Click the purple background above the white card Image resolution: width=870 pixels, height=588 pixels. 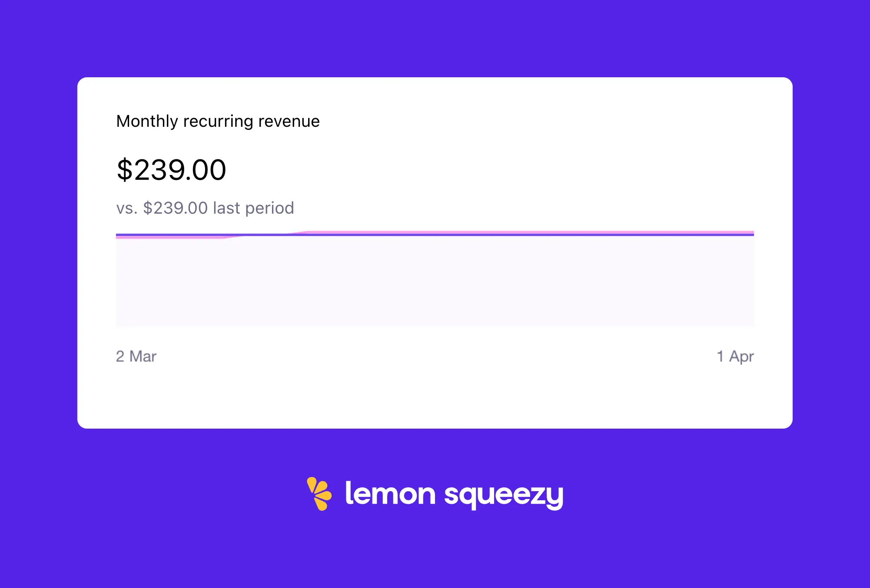pyautogui.click(x=435, y=38)
